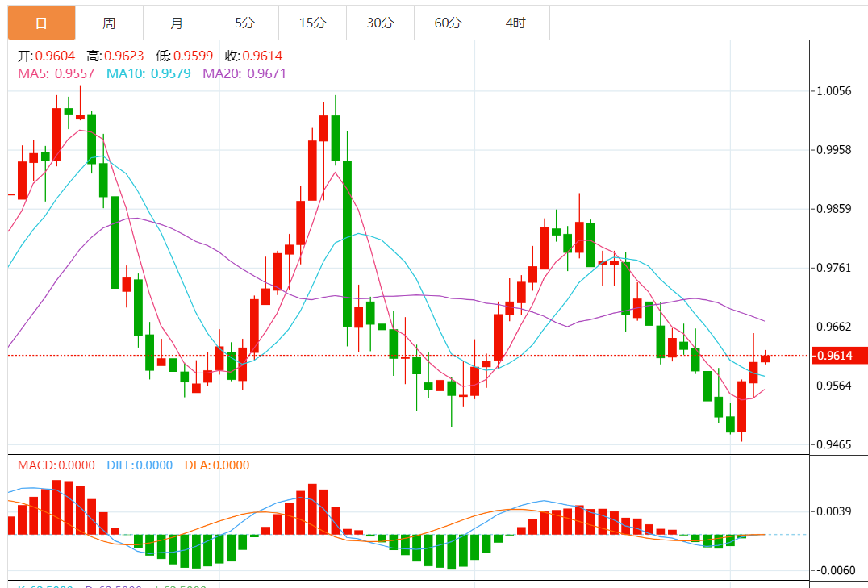Click the low price value 0.9599
The image size is (868, 588).
[193, 56]
